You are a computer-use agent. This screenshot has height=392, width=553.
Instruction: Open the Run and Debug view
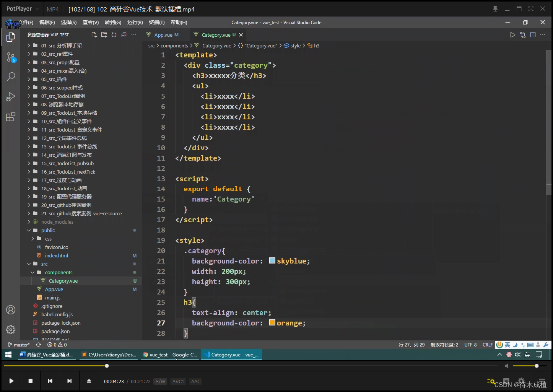[x=11, y=97]
